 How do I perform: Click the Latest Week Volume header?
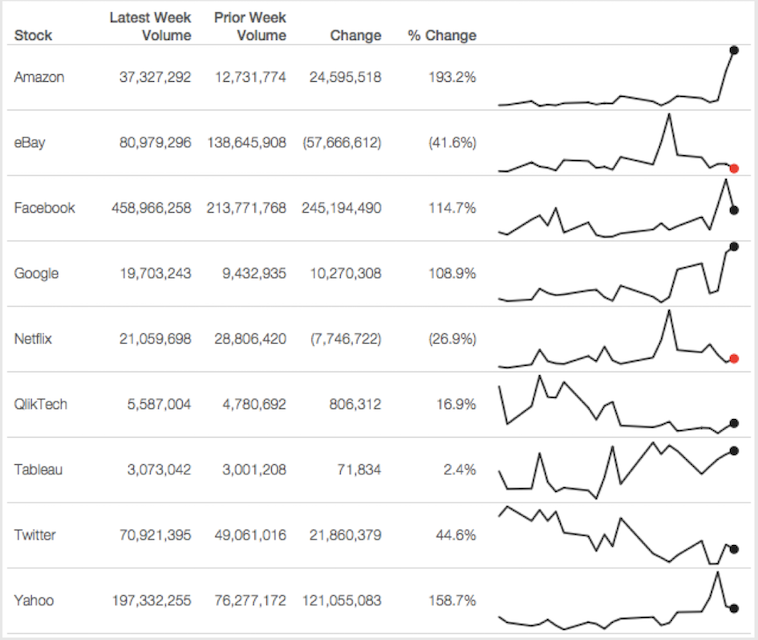tap(150, 27)
